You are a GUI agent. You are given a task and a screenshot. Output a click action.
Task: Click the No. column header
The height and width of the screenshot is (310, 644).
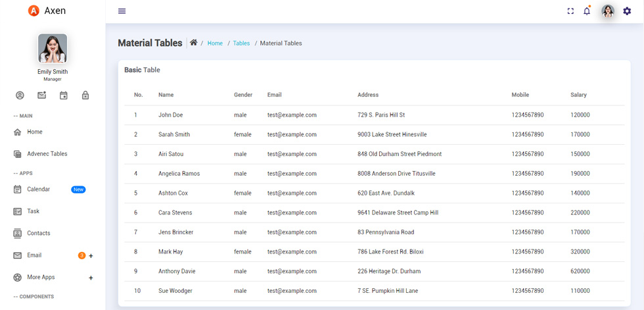139,95
